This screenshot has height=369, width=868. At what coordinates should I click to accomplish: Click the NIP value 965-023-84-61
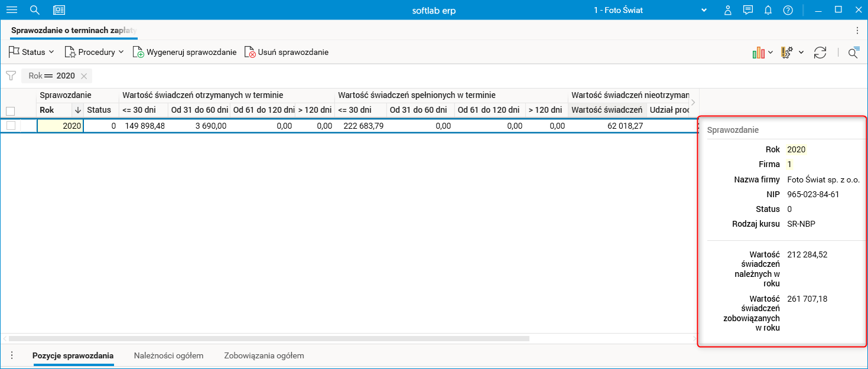tap(813, 194)
